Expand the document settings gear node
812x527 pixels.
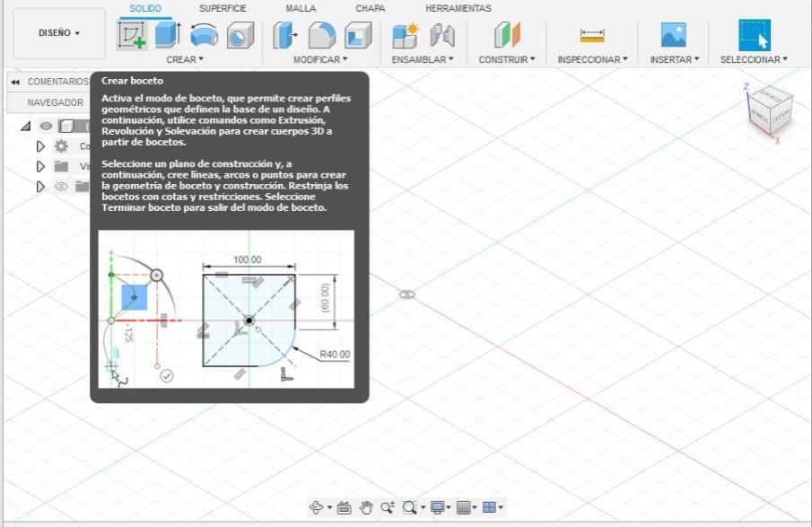coord(40,146)
